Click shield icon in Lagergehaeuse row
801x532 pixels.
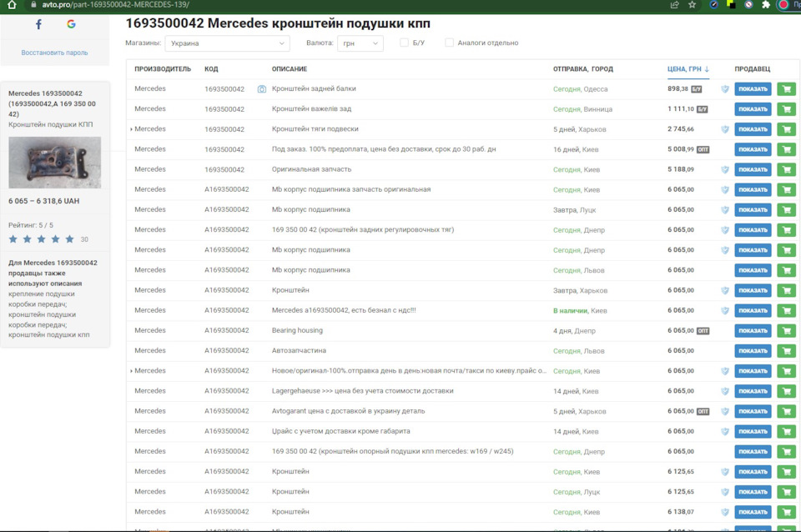point(725,391)
